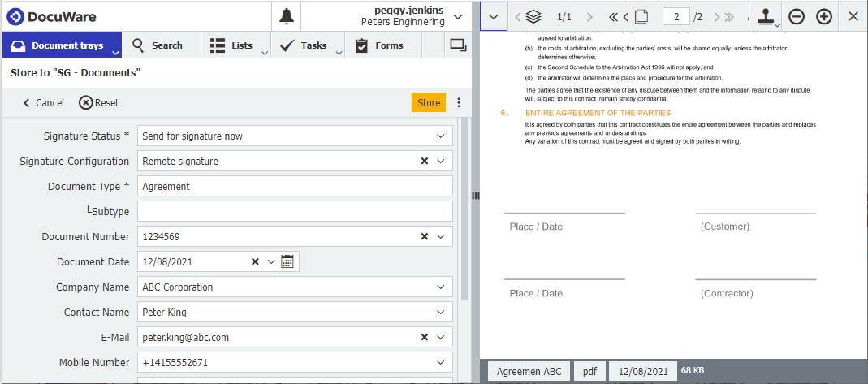Clear the Signature Configuration value
Image resolution: width=868 pixels, height=384 pixels.
pyautogui.click(x=425, y=161)
